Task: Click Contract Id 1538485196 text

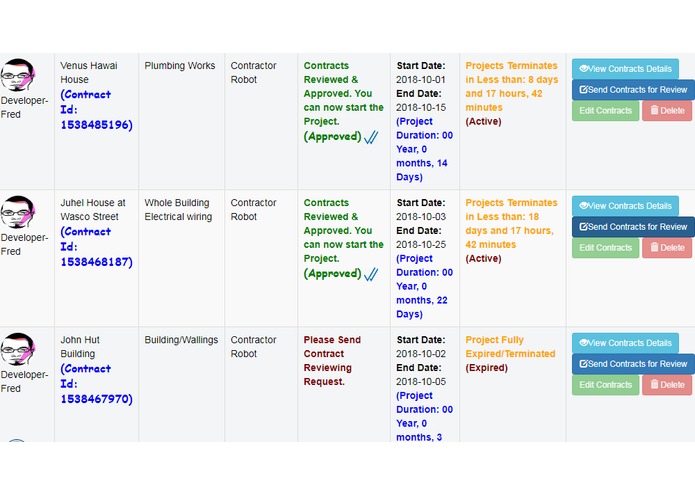Action: 96,109
